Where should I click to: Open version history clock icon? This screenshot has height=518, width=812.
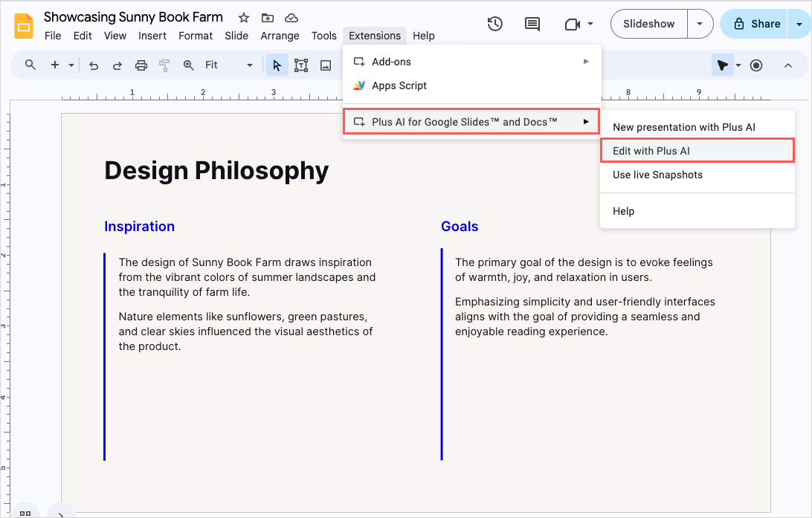tap(495, 24)
